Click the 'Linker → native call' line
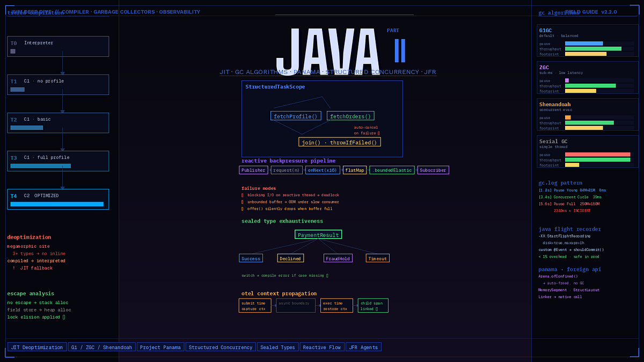644x362 pixels. click(x=560, y=297)
